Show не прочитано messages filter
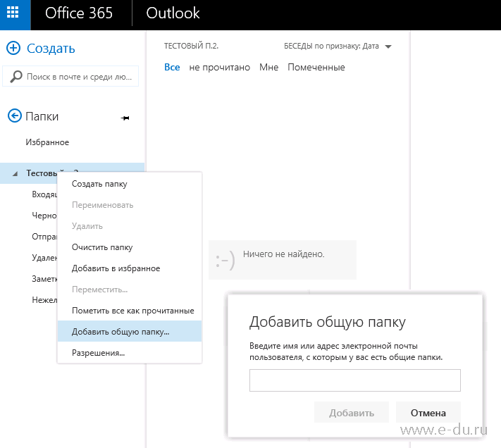Image resolution: width=501 pixels, height=448 pixels. click(x=219, y=68)
